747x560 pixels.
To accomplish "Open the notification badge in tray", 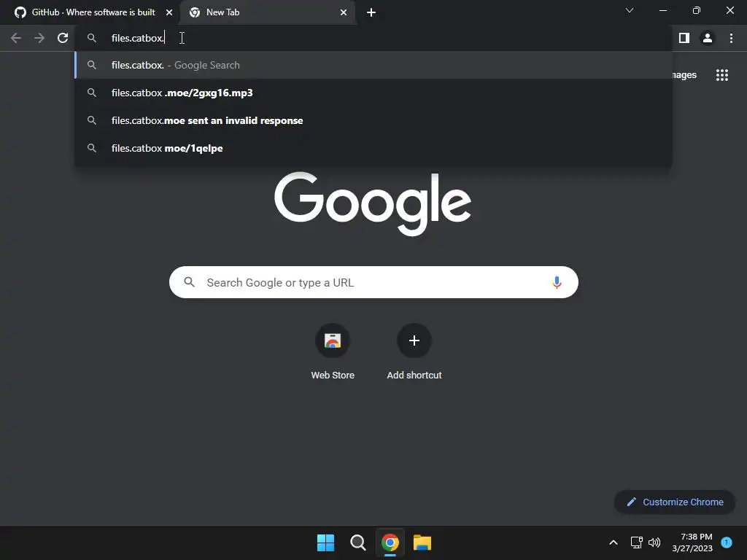I will point(727,542).
